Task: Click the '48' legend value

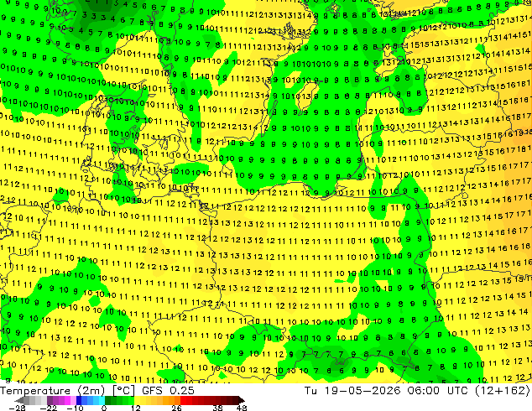Action: 242,408
